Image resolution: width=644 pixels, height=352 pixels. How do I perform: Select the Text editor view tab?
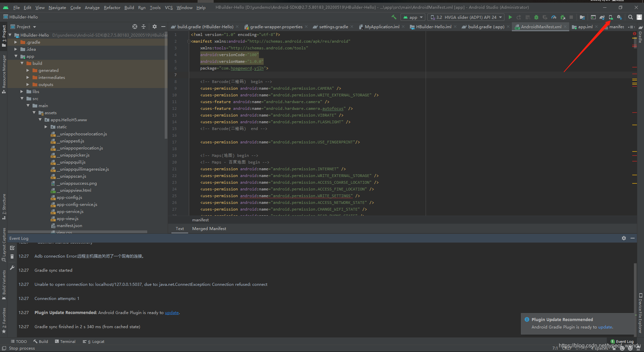[x=180, y=229]
